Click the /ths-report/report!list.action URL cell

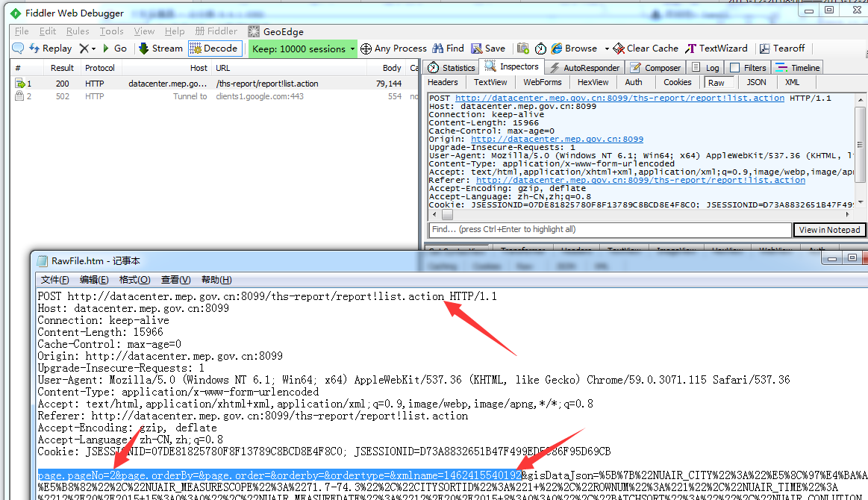click(267, 84)
